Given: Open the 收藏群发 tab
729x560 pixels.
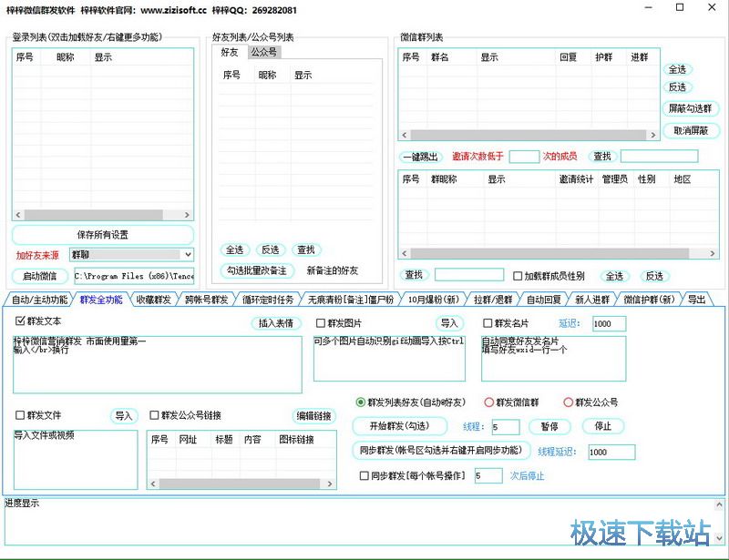Looking at the screenshot, I should (x=153, y=300).
